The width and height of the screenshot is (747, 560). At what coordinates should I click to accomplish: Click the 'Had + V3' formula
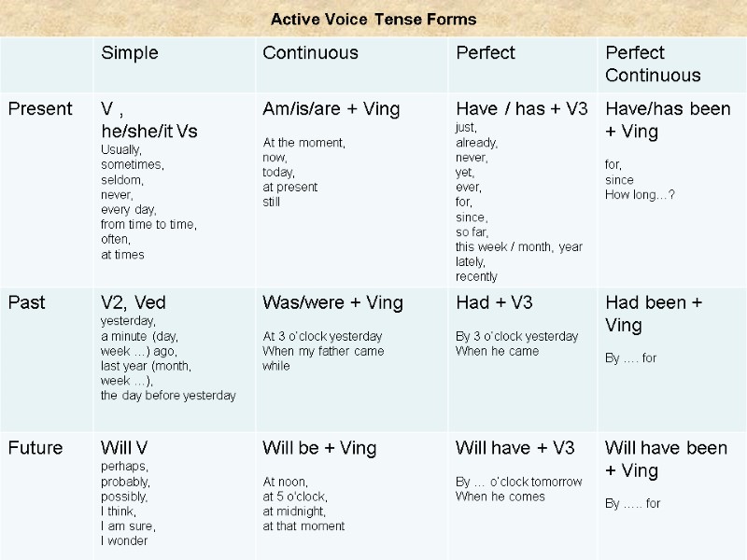coord(494,303)
